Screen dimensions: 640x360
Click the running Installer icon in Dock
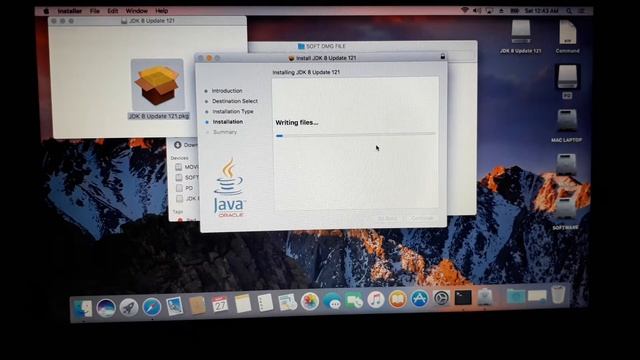485,297
